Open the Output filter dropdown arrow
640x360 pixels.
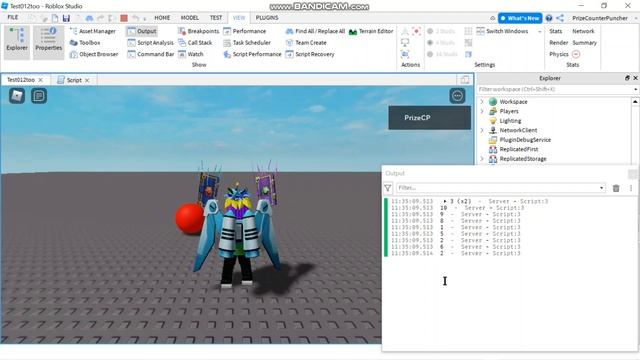[x=601, y=188]
